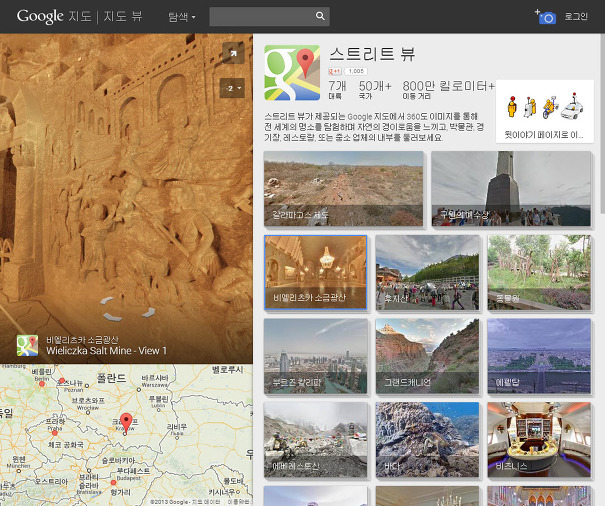Open the 에펠탑 thumbnail

pyautogui.click(x=539, y=356)
